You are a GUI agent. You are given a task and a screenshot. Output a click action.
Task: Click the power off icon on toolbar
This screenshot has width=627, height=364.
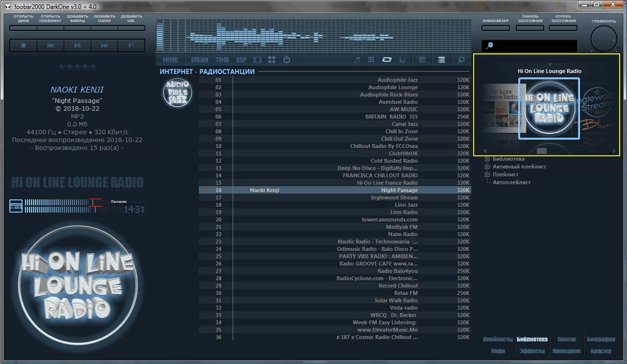pyautogui.click(x=287, y=60)
